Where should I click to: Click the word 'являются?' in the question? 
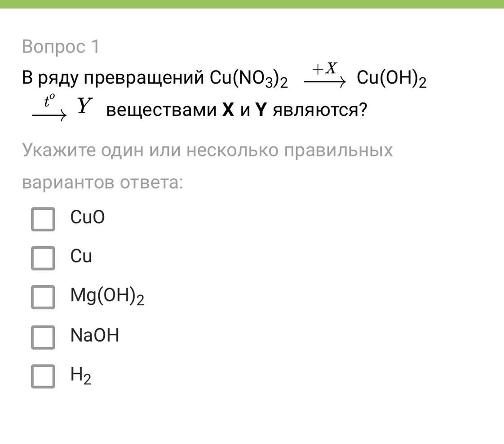pyautogui.click(x=320, y=110)
